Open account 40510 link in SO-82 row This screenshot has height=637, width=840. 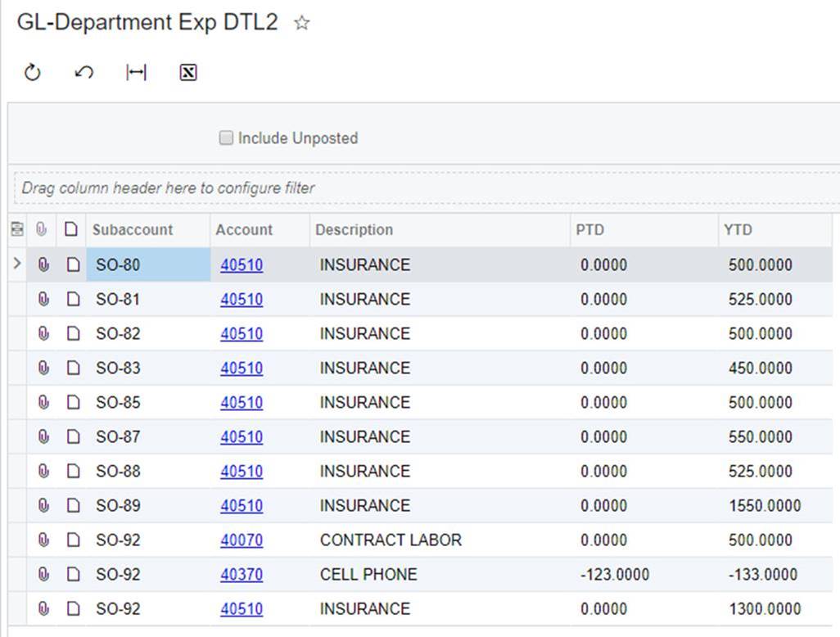pos(242,333)
